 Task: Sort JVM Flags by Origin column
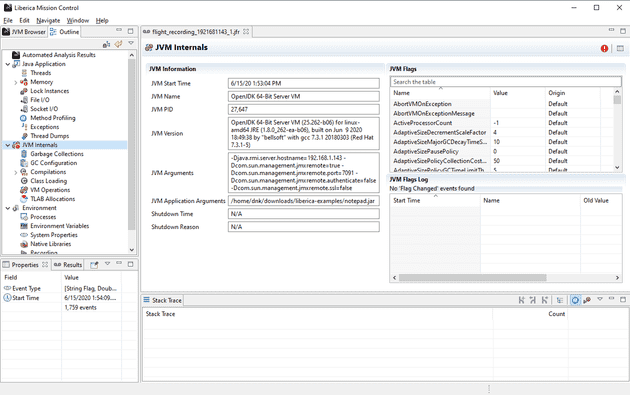(x=573, y=93)
